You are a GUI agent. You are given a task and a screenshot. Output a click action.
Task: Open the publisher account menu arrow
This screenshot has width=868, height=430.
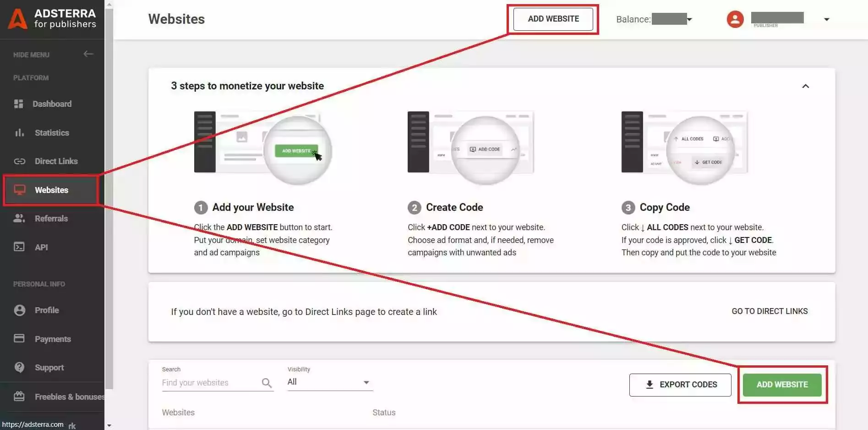tap(827, 19)
